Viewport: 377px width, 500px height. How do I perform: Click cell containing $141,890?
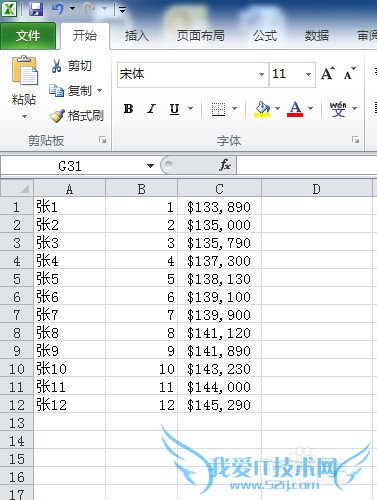click(x=220, y=351)
